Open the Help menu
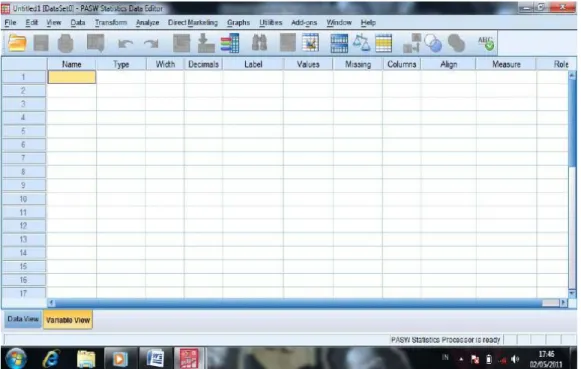Screen dimensions: 581x369 tap(368, 23)
